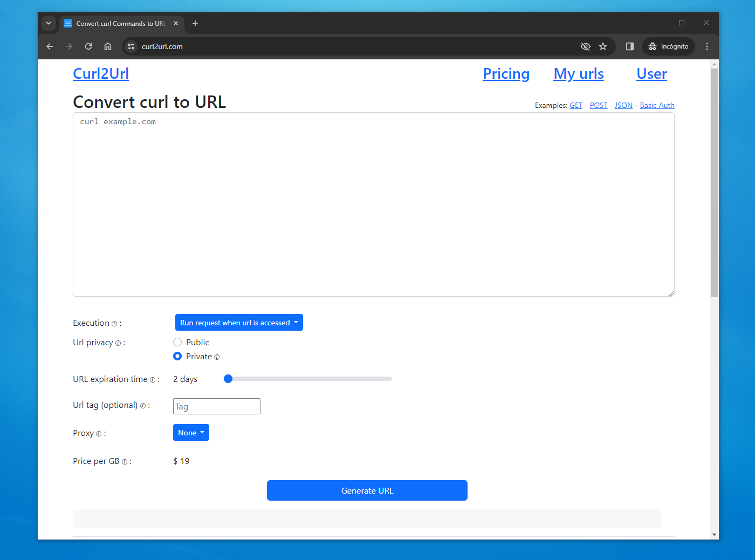The height and width of the screenshot is (560, 755).
Task: Click the info icon beside URL expiration time
Action: click(x=153, y=380)
